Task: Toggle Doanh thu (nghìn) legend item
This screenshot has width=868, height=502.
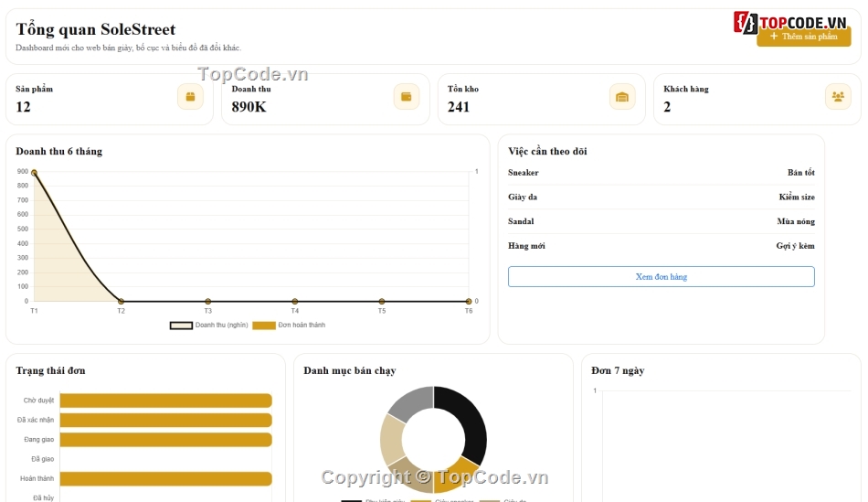Action: tap(208, 326)
